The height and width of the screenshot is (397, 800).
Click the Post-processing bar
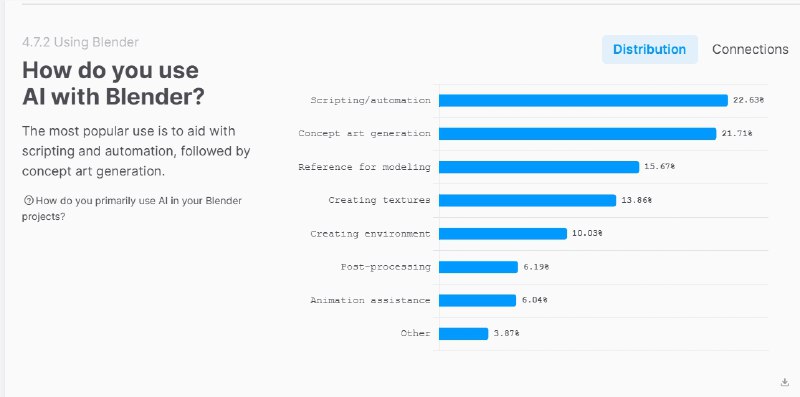(x=478, y=267)
